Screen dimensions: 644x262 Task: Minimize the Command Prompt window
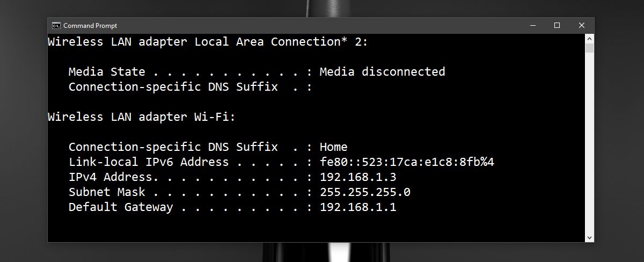[x=533, y=26]
